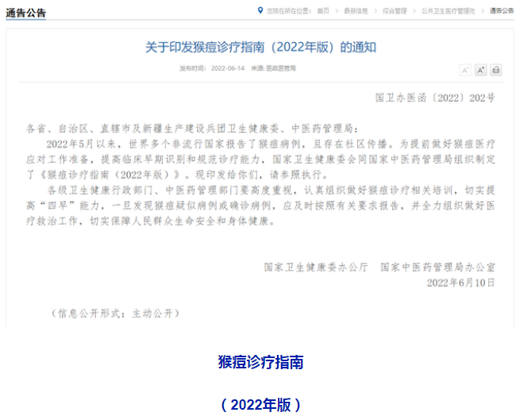
Task: Click the blue 猴痘诊疗指南 heading
Action: 260,362
